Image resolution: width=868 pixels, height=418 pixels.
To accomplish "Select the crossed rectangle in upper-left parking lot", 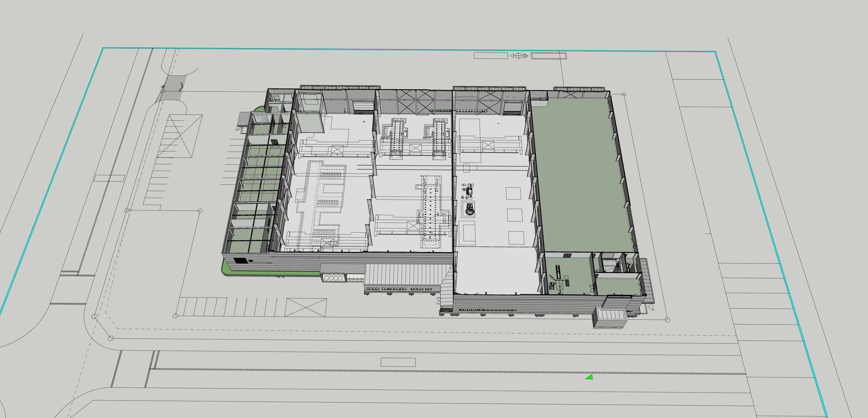I will (180, 136).
